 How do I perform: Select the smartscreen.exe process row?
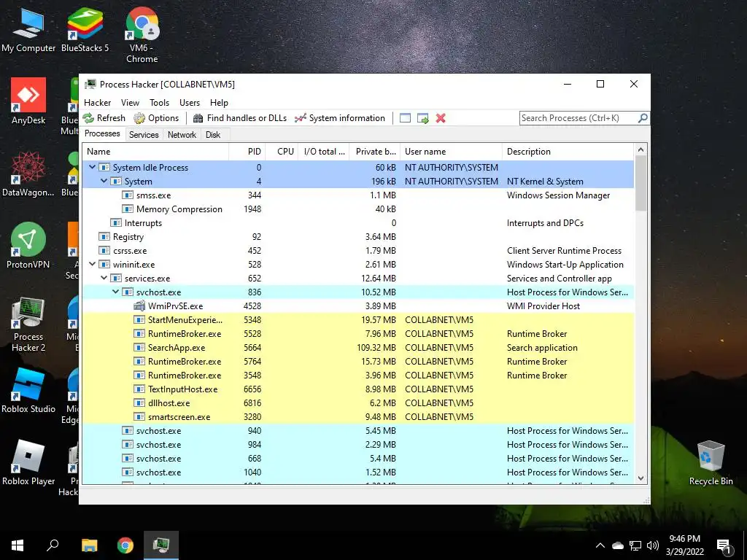click(358, 416)
